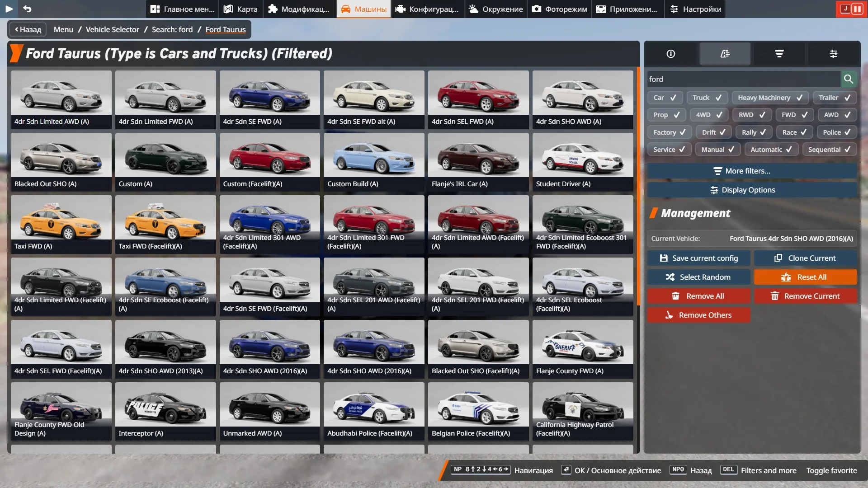
Task: Toggle the Factory filter checkbox
Action: (670, 132)
